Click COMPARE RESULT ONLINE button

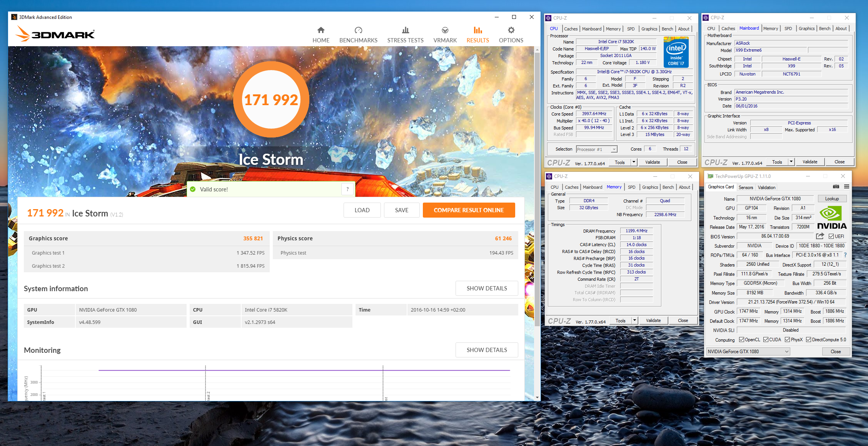[469, 210]
